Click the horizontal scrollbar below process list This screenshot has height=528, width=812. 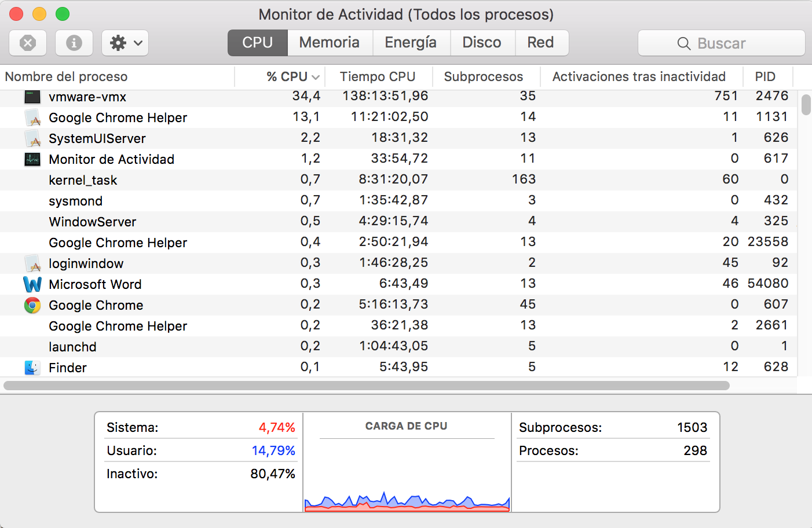click(366, 386)
